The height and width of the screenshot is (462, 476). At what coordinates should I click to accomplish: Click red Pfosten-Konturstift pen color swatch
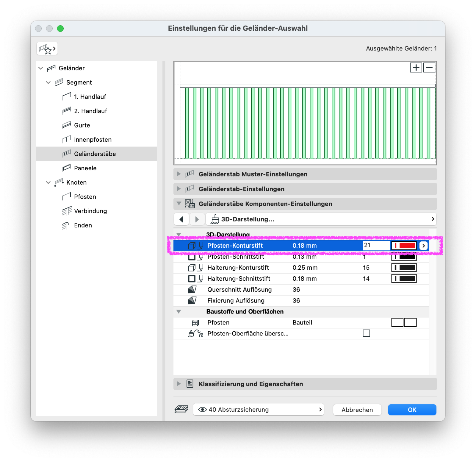point(404,246)
